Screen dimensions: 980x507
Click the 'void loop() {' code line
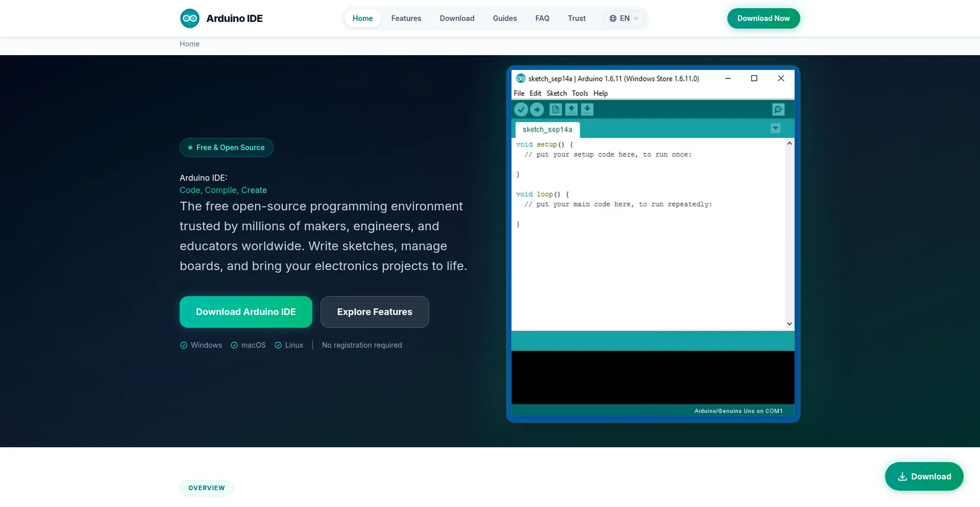pyautogui.click(x=543, y=195)
